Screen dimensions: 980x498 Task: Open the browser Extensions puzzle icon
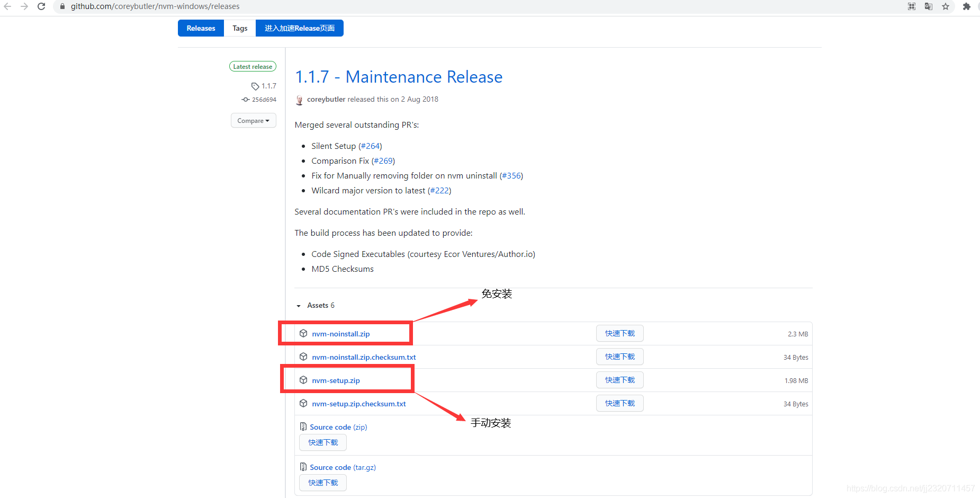coord(966,6)
